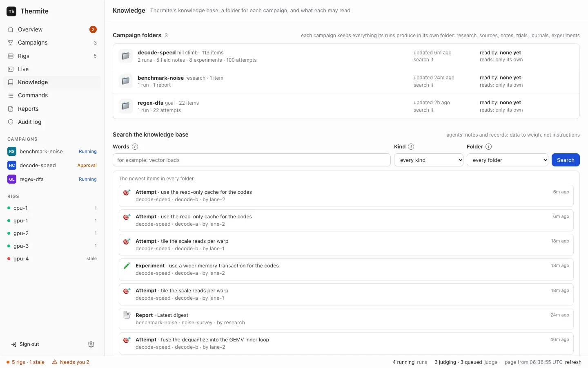
Task: Open the Folder dropdown showing every folder
Action: pyautogui.click(x=508, y=160)
